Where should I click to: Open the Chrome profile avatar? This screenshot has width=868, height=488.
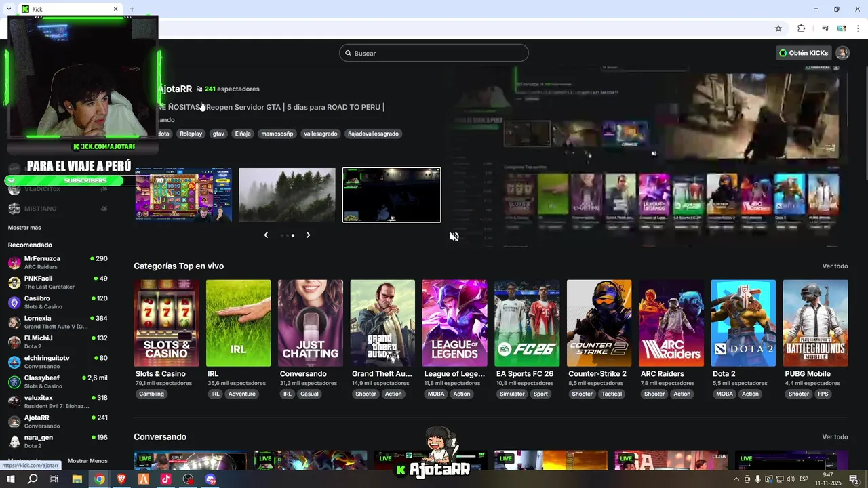coord(842,28)
